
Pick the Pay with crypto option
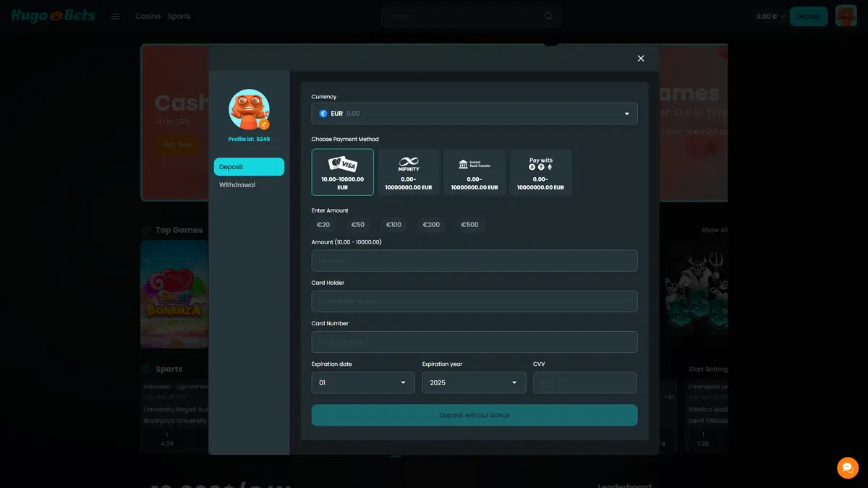pos(540,172)
